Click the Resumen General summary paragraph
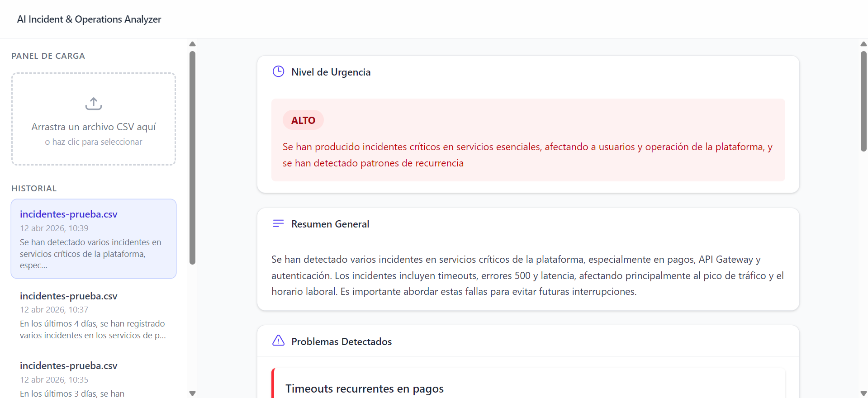 pos(527,275)
